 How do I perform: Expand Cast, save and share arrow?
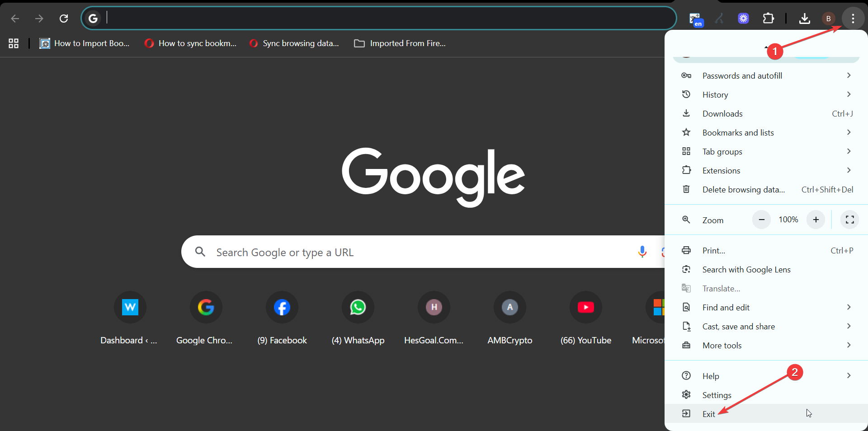[x=849, y=326]
